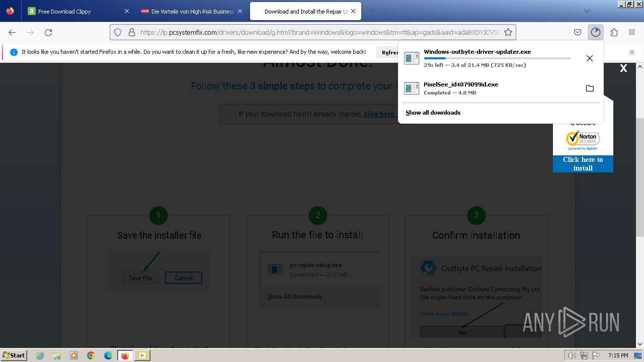Click the Cancel button in step 1

pos(184,278)
